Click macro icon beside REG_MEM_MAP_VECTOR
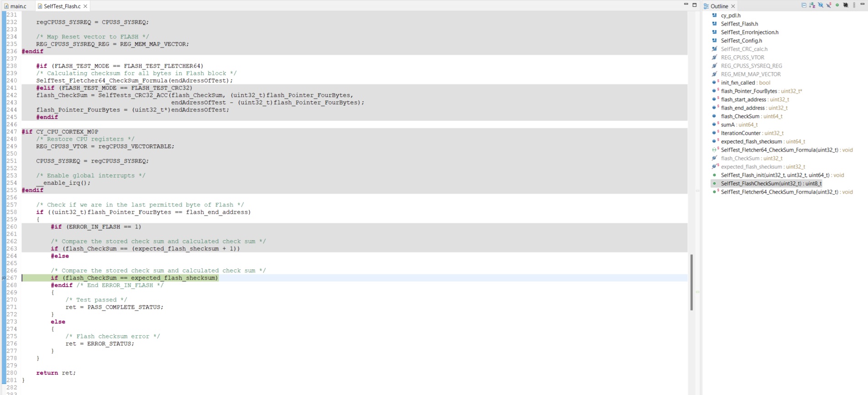The width and height of the screenshot is (868, 395). pyautogui.click(x=715, y=74)
